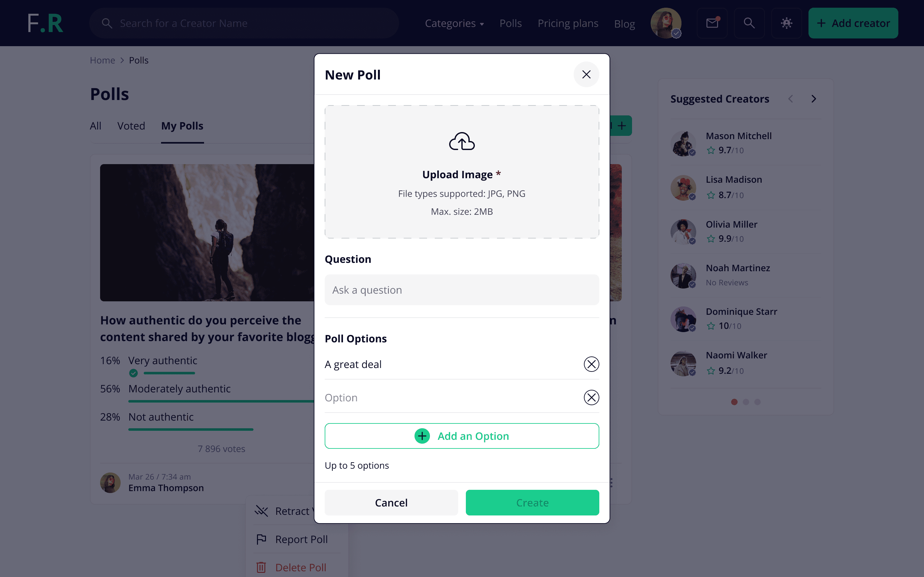Toggle the light/dark theme sun icon
This screenshot has width=924, height=577.
pyautogui.click(x=786, y=23)
